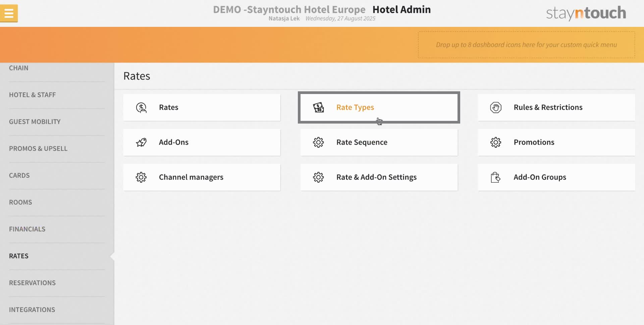Open the Reservations sidebar section

click(33, 283)
